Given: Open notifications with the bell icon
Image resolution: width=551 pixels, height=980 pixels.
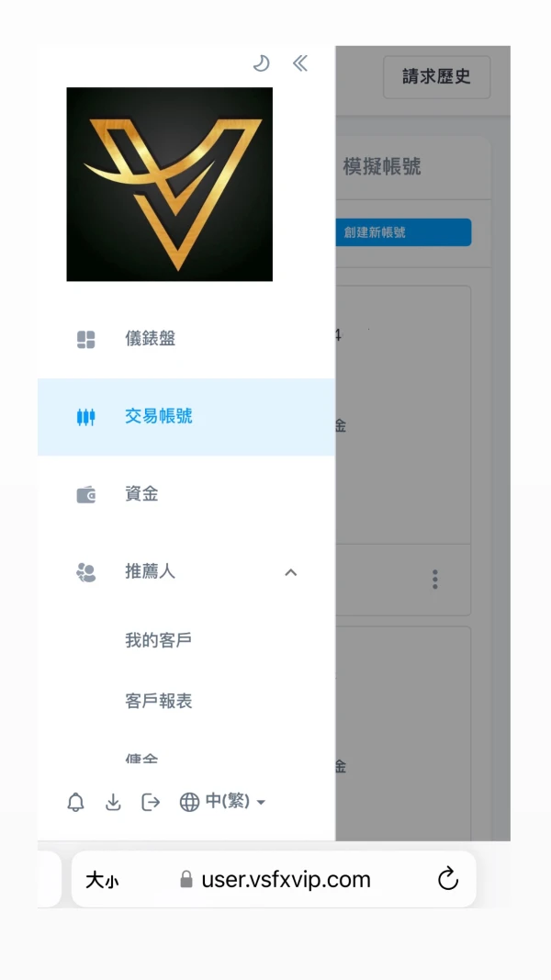Looking at the screenshot, I should (x=75, y=802).
